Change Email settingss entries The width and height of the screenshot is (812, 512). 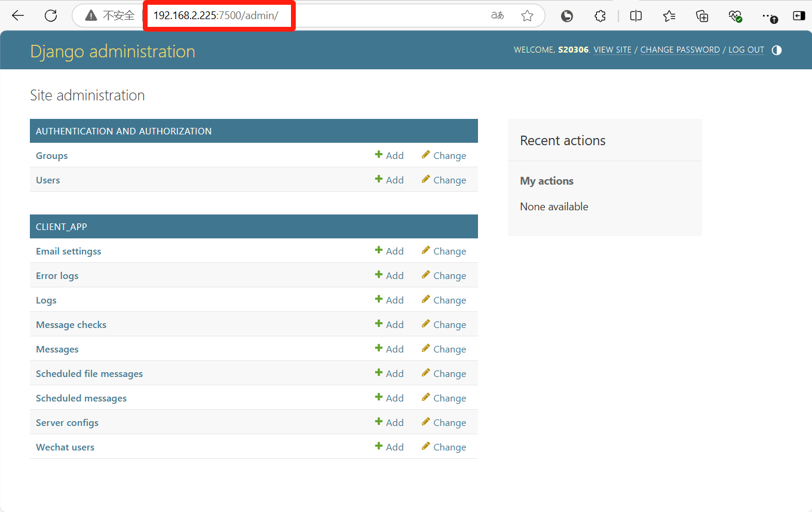(x=443, y=251)
